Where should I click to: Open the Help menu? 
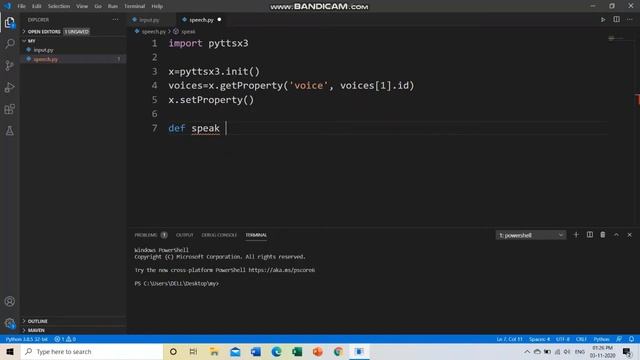click(157, 6)
